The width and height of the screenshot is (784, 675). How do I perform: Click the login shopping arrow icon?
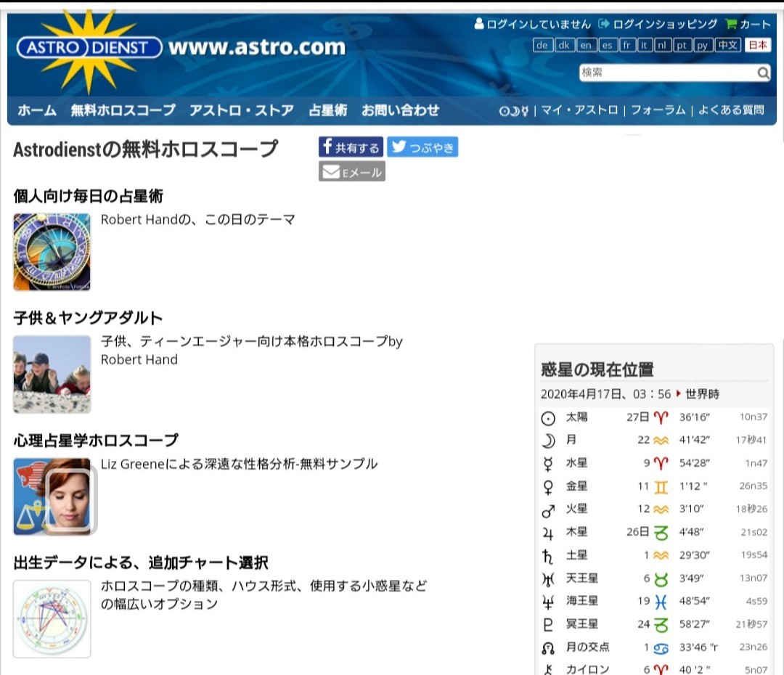[604, 23]
